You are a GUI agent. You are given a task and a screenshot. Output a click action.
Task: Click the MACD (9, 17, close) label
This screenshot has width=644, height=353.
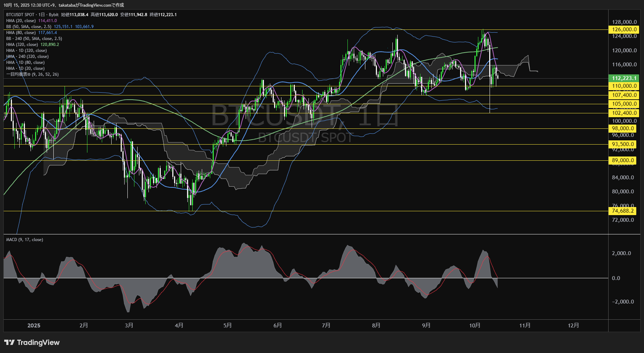coord(25,240)
